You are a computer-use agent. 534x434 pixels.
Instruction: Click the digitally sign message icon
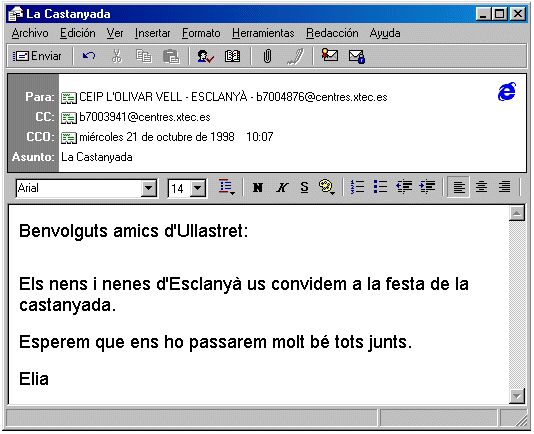(329, 55)
